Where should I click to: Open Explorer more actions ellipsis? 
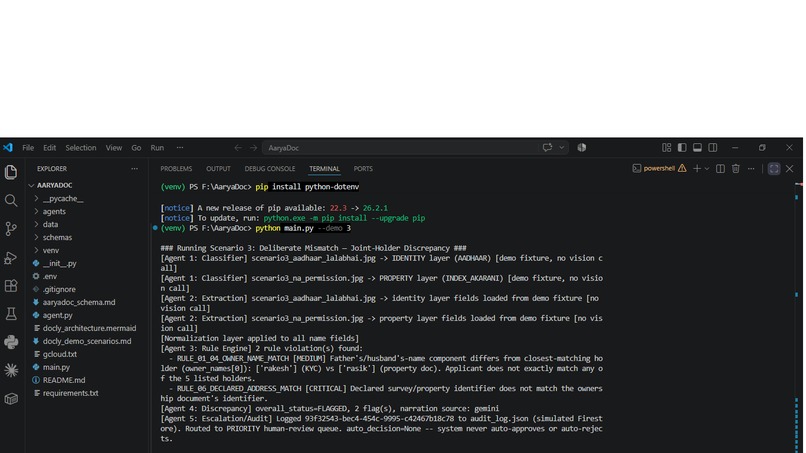[134, 169]
